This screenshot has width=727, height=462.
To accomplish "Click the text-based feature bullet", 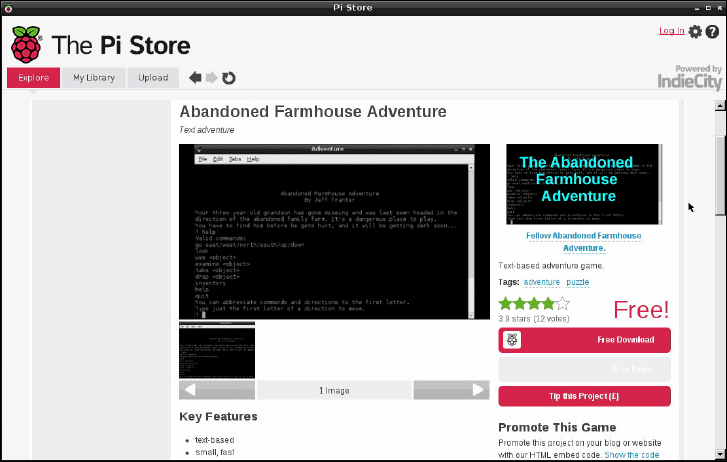I will click(x=215, y=440).
